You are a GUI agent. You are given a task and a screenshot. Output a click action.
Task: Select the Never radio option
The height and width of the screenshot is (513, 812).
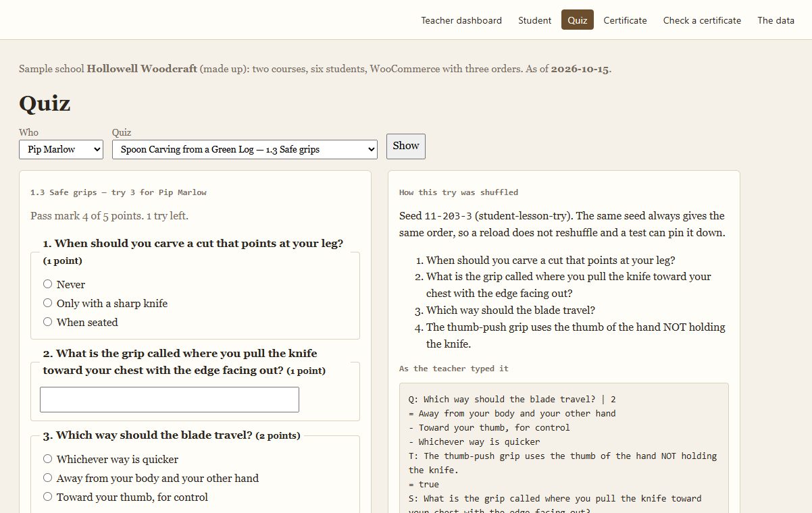coord(47,284)
